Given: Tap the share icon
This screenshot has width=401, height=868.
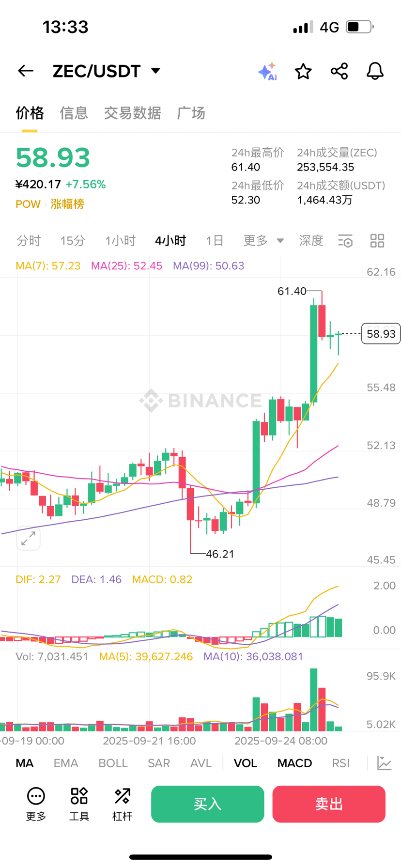Looking at the screenshot, I should coord(339,71).
